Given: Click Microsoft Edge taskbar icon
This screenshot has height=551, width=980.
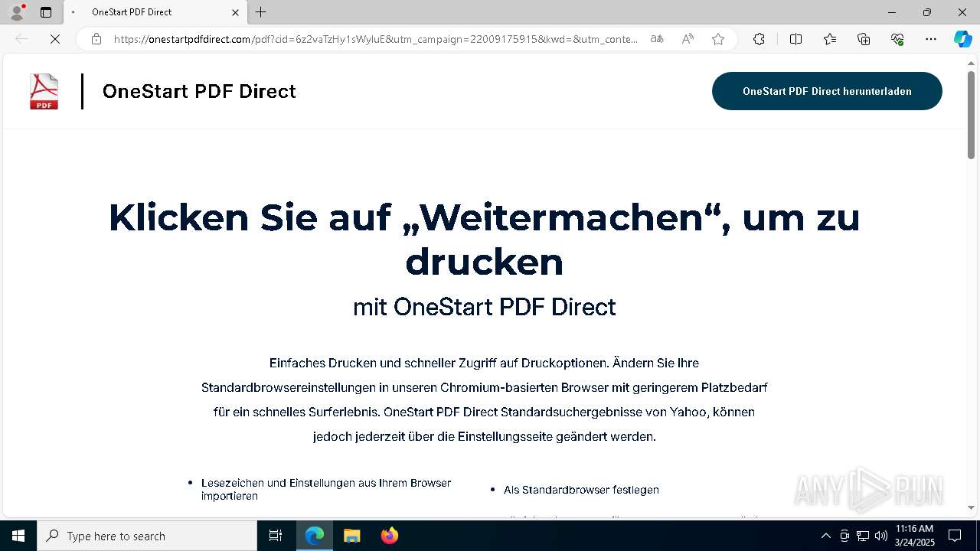Looking at the screenshot, I should coord(315,536).
